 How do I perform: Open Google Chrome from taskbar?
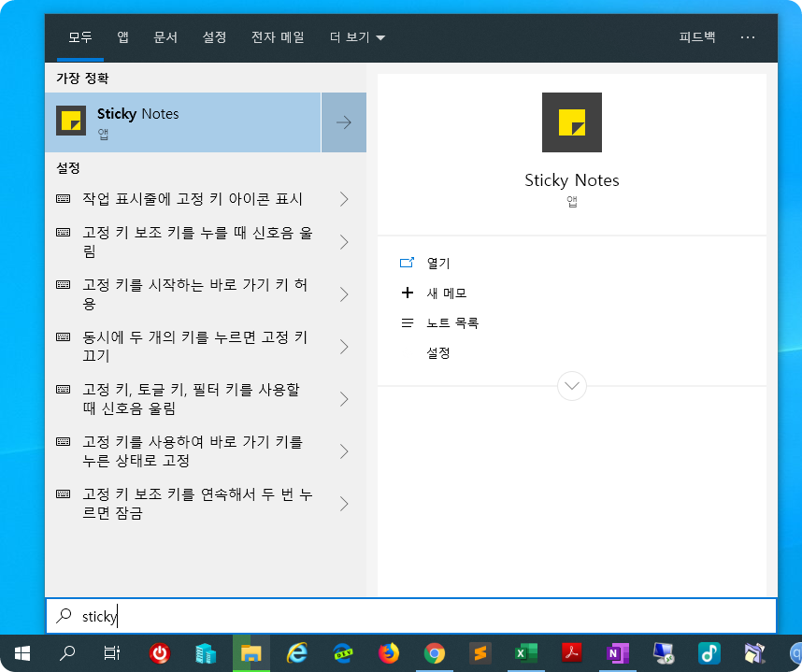pos(435,653)
